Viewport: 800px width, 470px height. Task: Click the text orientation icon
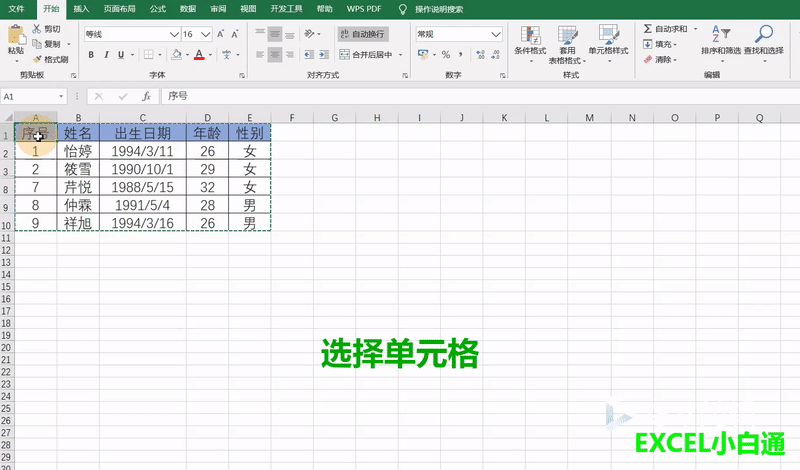309,34
